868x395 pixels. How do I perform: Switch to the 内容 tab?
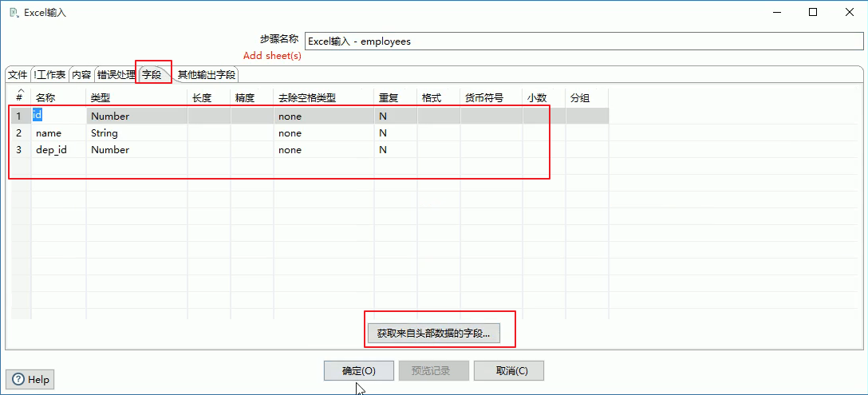pyautogui.click(x=81, y=75)
